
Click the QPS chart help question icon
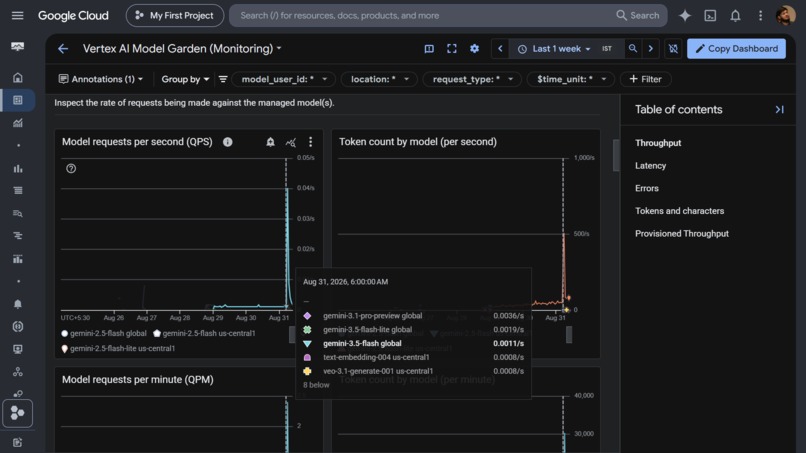[x=71, y=168]
